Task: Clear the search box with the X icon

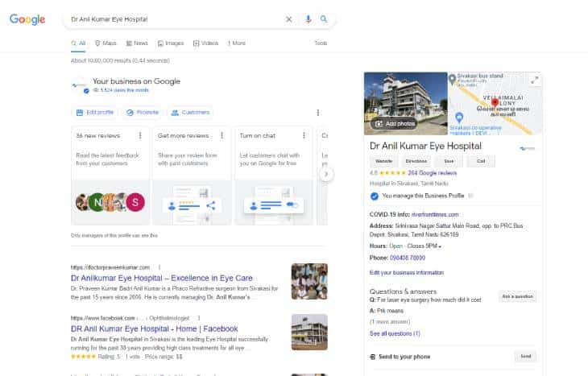Action: point(288,19)
